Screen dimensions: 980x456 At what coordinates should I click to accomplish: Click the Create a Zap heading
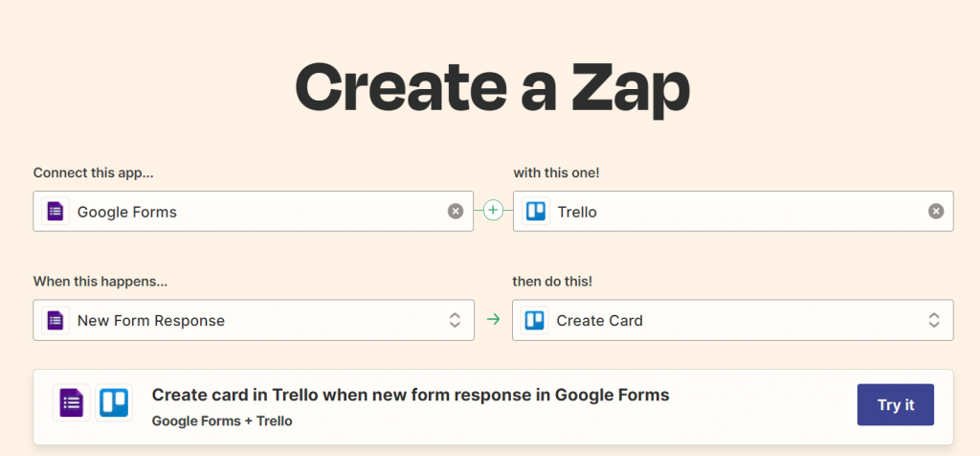pyautogui.click(x=492, y=89)
